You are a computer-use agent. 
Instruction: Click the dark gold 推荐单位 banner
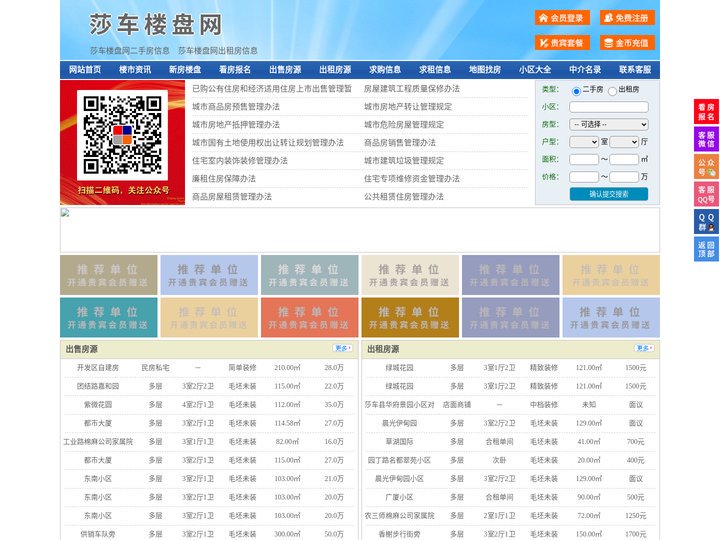coord(410,317)
